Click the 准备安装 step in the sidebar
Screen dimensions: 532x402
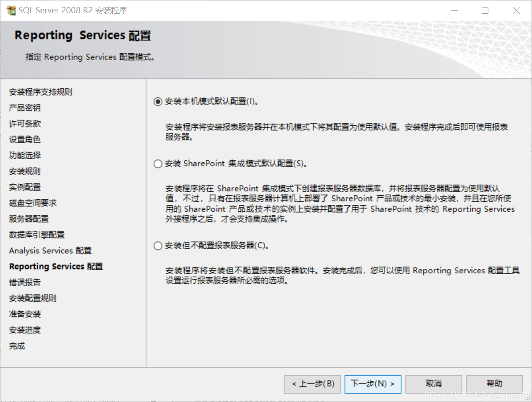pyautogui.click(x=25, y=314)
